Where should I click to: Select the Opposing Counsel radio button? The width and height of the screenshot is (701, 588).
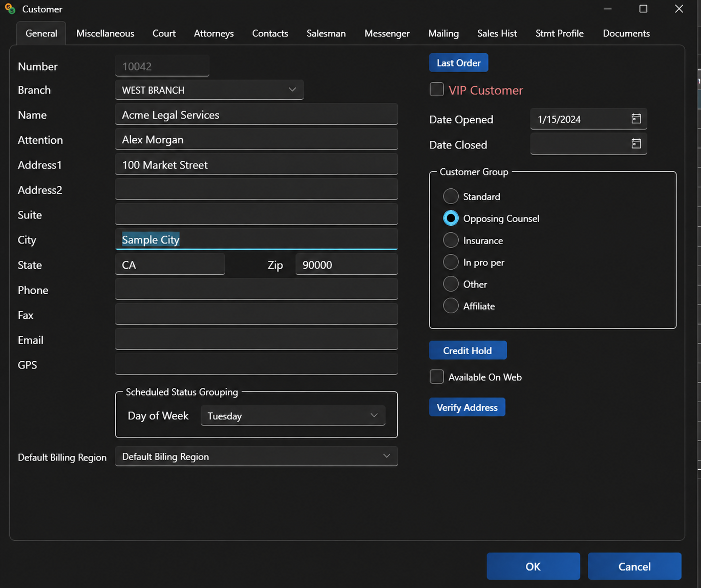[x=451, y=219]
